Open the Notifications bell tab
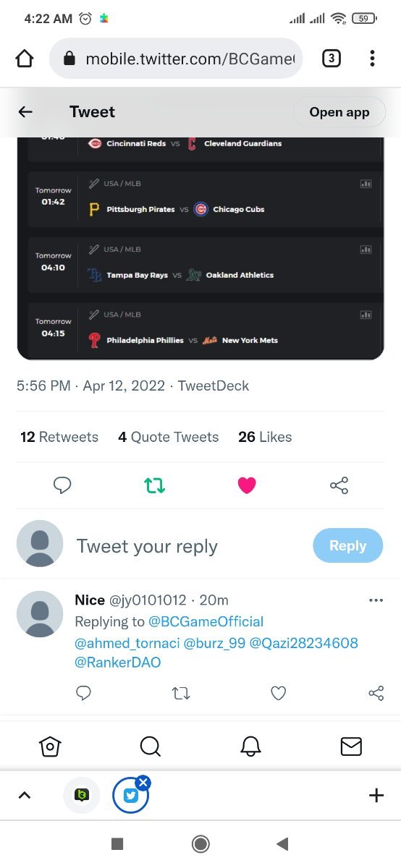The width and height of the screenshot is (401, 868). 250,746
